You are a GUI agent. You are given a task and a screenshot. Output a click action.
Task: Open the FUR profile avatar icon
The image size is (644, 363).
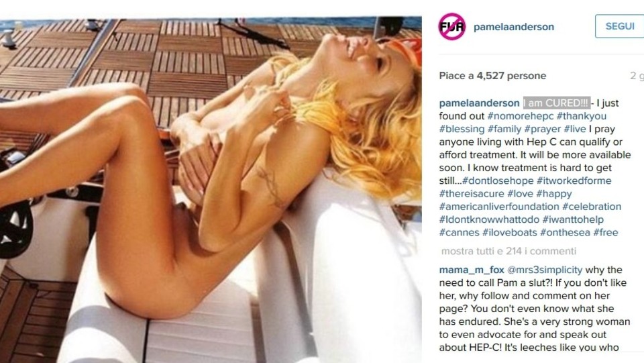coord(451,27)
